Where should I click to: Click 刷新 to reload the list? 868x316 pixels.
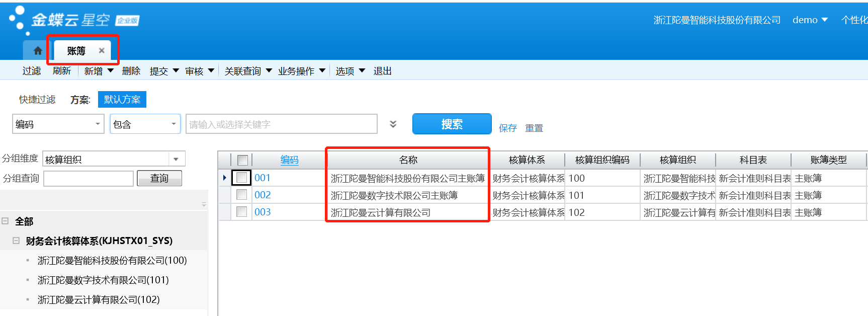tap(62, 71)
